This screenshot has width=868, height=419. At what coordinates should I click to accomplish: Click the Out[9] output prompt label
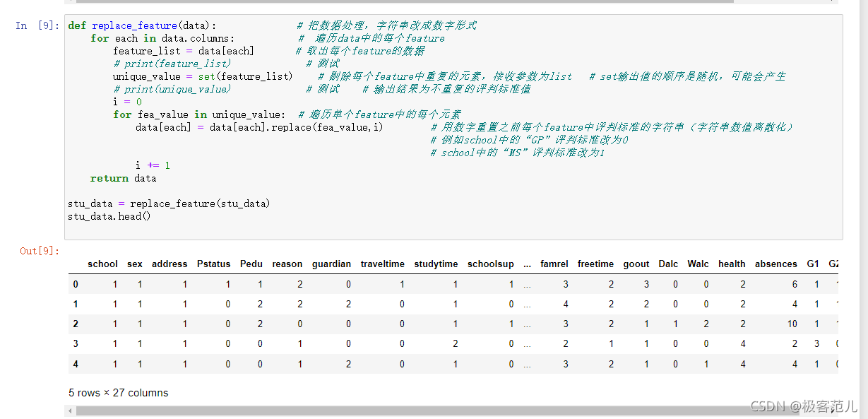40,251
